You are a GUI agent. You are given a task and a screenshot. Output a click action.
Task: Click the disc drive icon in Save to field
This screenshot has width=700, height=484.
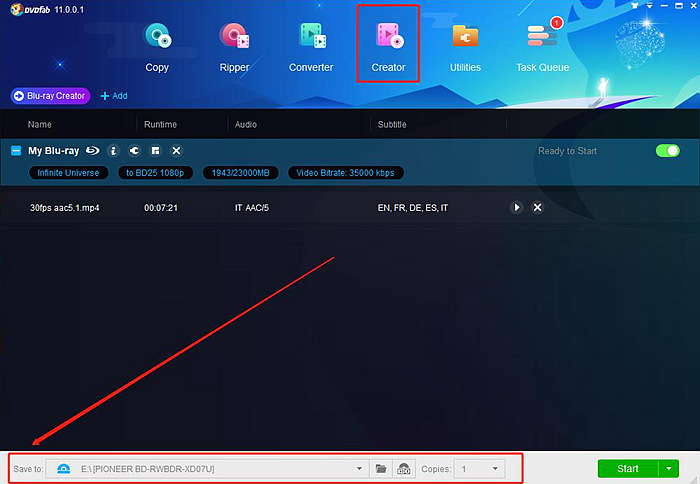63,469
